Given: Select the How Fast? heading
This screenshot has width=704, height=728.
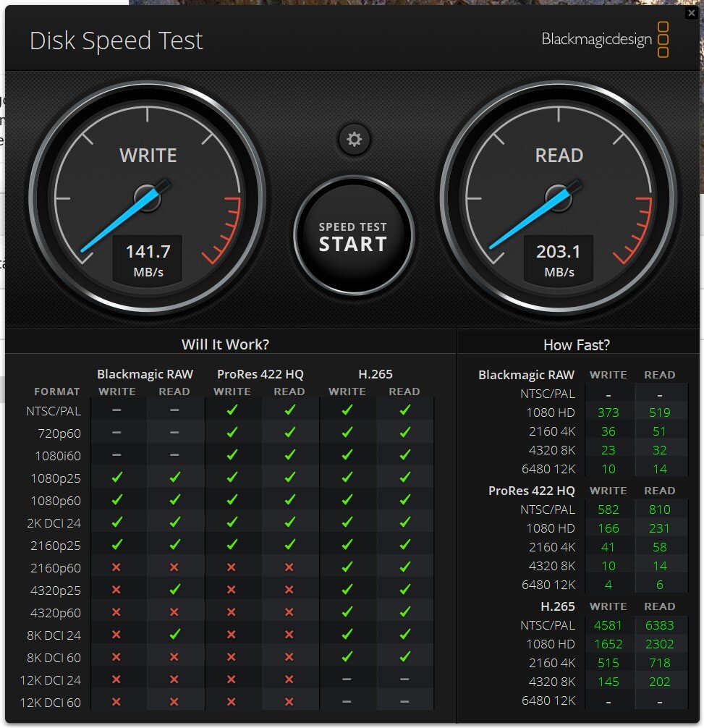Looking at the screenshot, I should click(577, 345).
